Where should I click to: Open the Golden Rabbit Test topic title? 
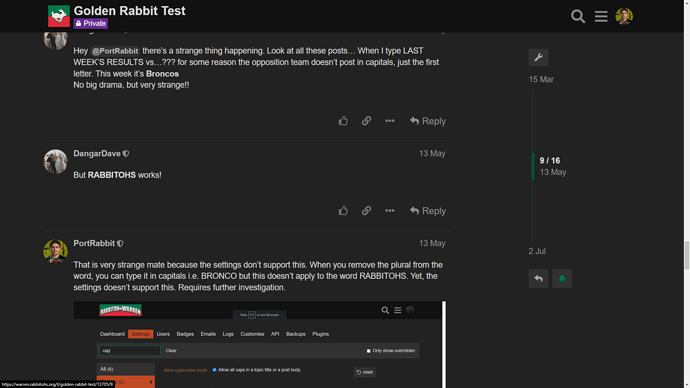pos(129,11)
